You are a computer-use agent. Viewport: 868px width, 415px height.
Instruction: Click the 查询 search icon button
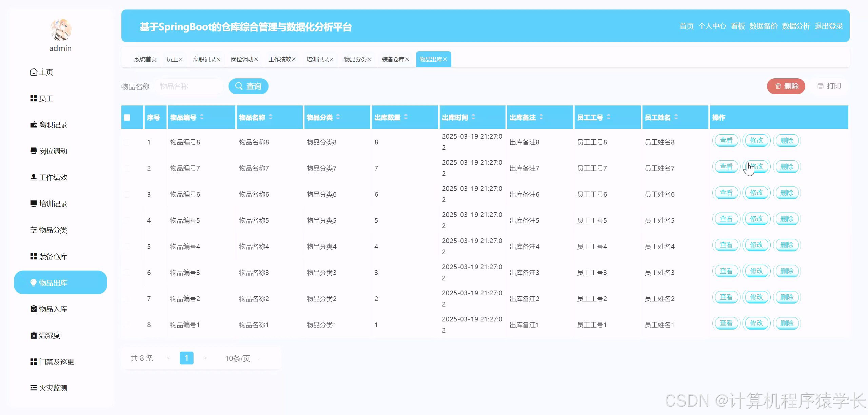click(239, 86)
